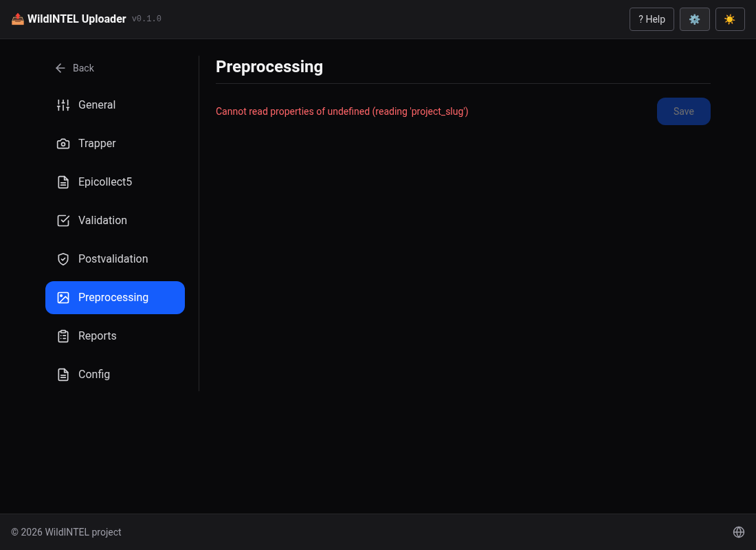Viewport: 756px width, 550px height.
Task: Open the Trapper settings section
Action: (115, 143)
